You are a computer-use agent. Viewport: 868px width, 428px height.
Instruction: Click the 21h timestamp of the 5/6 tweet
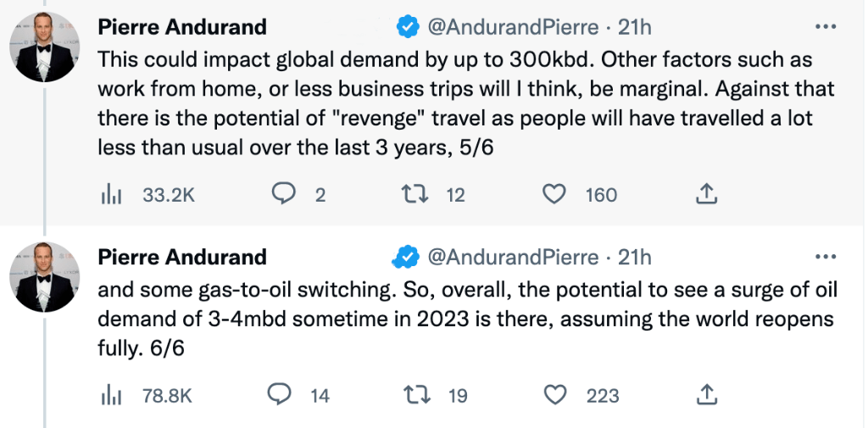[x=634, y=27]
